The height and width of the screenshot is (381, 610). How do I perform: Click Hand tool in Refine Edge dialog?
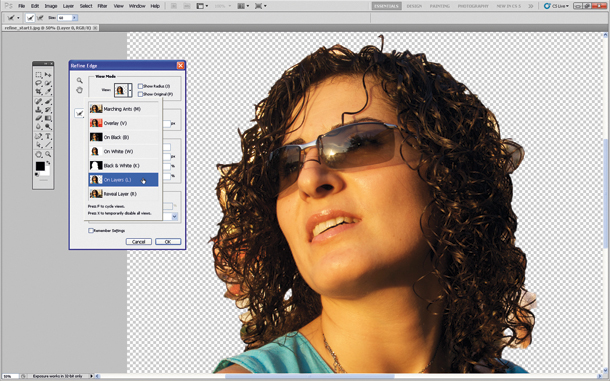click(x=79, y=90)
